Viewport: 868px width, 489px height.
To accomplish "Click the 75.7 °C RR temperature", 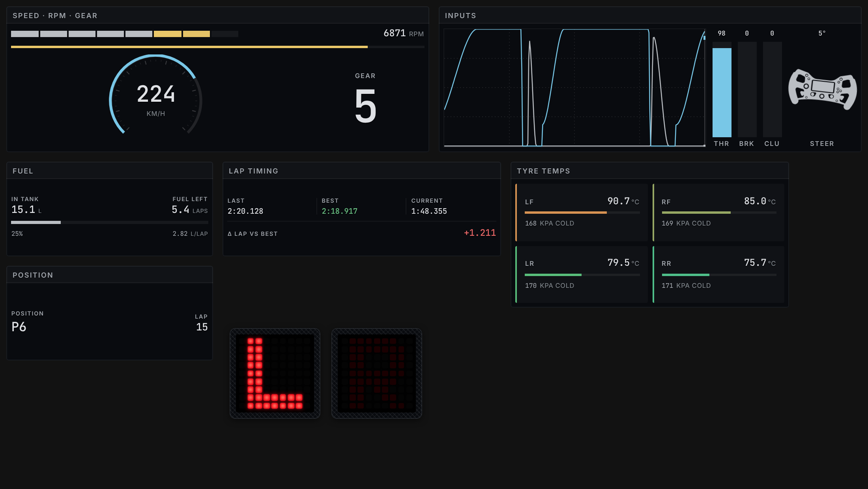I will click(760, 263).
